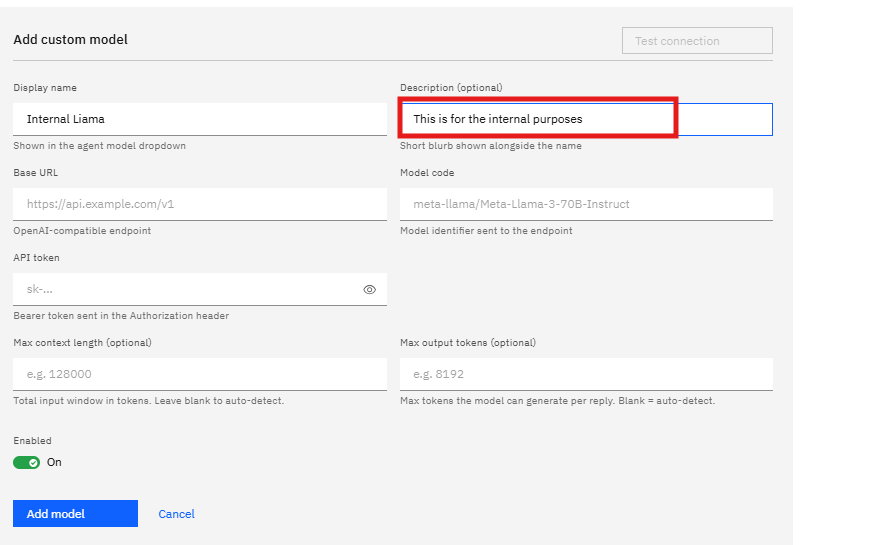
Task: Click 'Short blurb shown alongside the name' text
Action: click(x=490, y=146)
